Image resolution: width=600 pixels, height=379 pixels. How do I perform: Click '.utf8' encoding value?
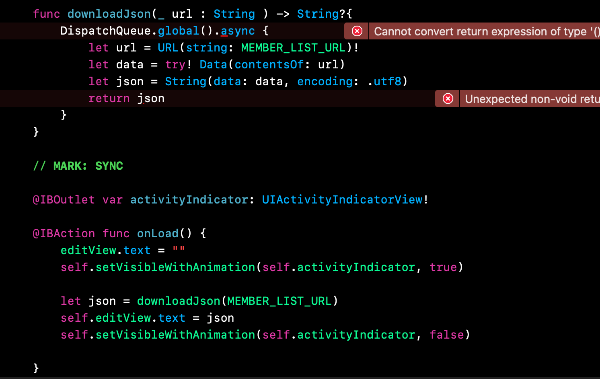point(384,82)
